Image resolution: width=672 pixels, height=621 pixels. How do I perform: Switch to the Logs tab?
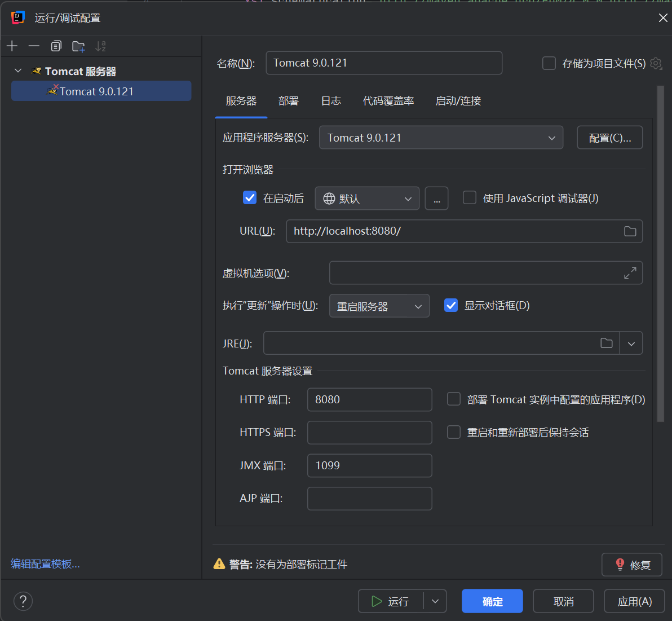pos(331,101)
